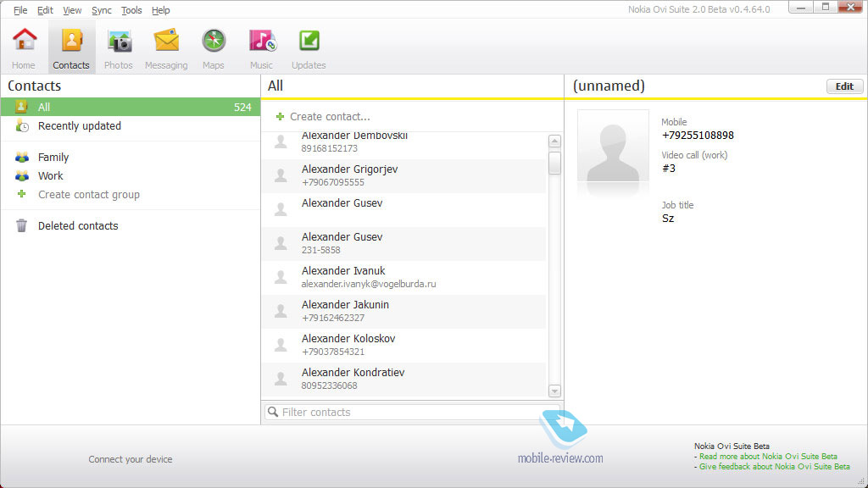The width and height of the screenshot is (868, 488).
Task: Click Give feedback about Nokia Ovi Suite Beta
Action: pyautogui.click(x=774, y=467)
